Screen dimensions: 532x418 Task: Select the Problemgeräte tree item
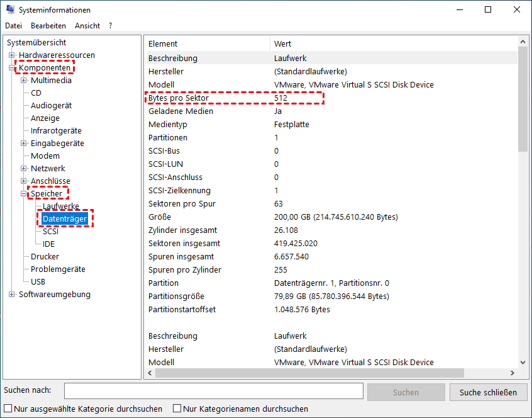point(58,269)
